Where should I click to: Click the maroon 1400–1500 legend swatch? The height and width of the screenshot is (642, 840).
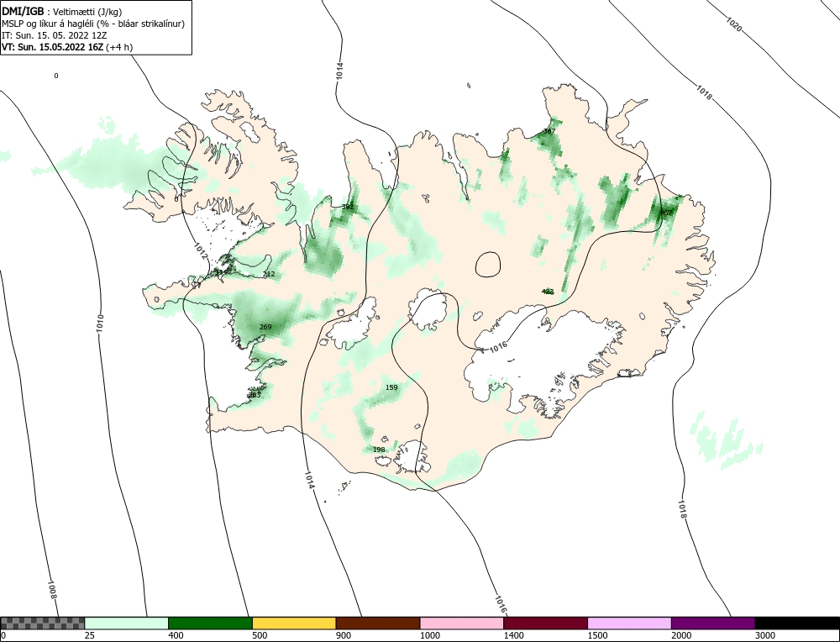click(x=545, y=624)
